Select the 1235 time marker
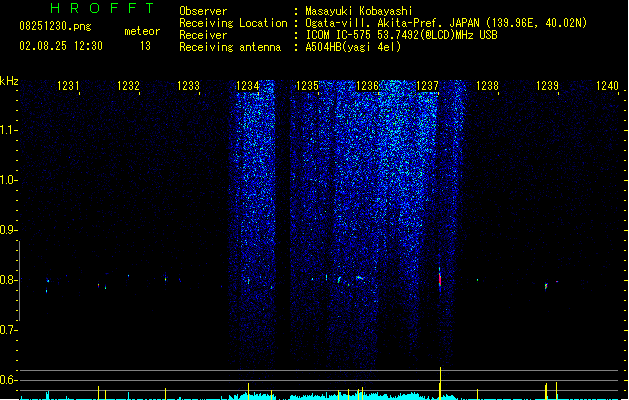The height and width of the screenshot is (400, 629). pos(307,86)
